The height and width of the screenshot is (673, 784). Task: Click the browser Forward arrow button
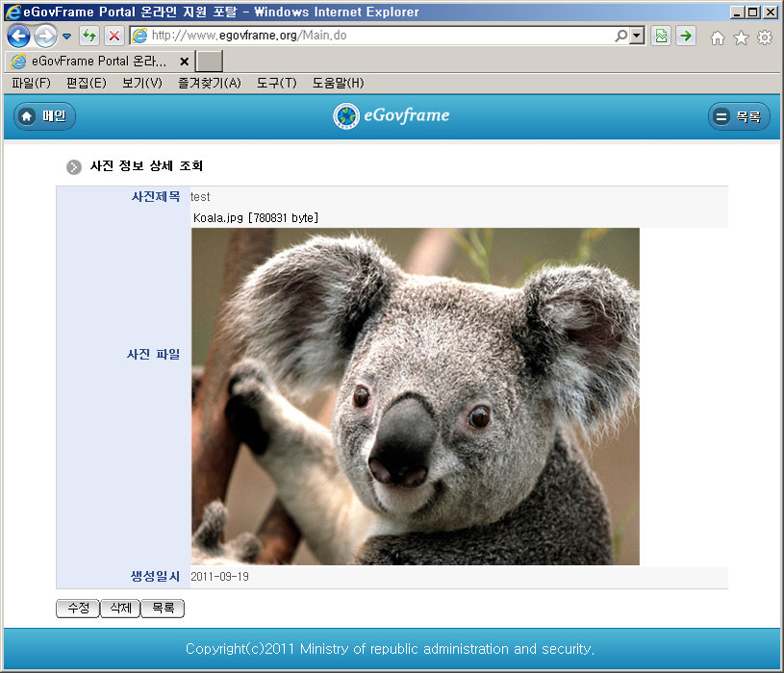(x=44, y=37)
